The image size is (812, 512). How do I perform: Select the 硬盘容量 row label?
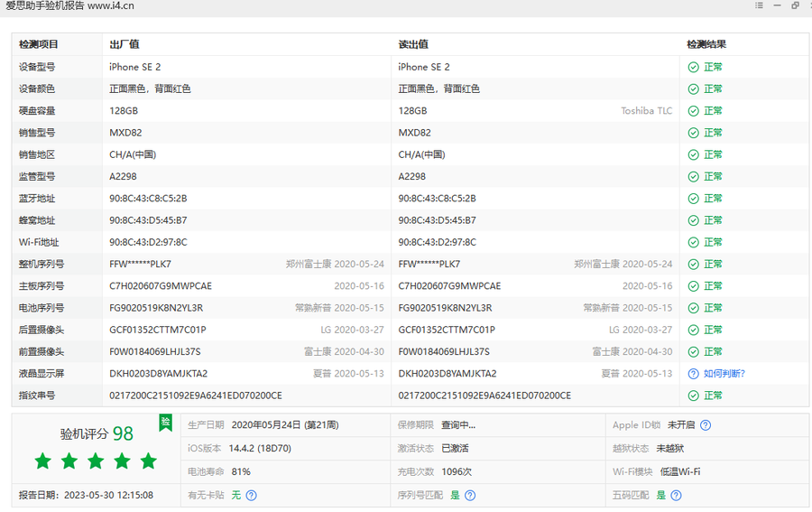(37, 111)
